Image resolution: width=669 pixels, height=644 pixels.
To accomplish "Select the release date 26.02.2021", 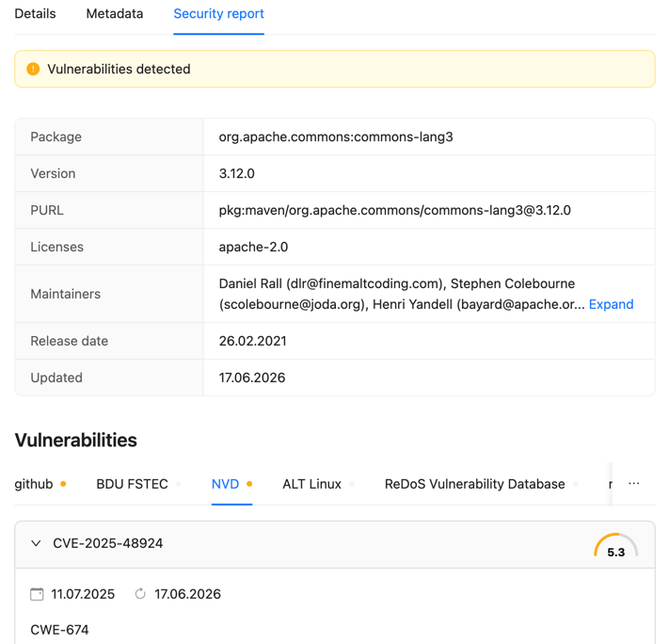I will (x=252, y=341).
